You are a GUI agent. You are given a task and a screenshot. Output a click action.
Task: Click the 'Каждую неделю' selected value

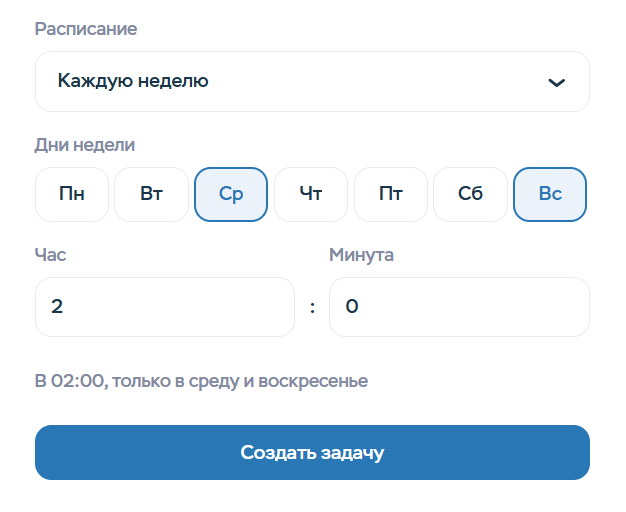tap(133, 81)
